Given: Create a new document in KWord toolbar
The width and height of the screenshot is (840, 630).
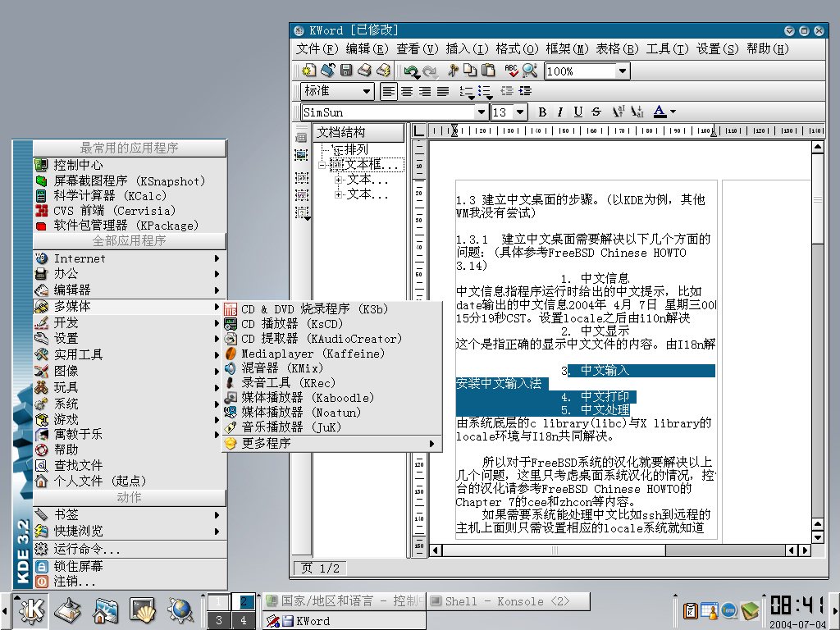Looking at the screenshot, I should coord(308,71).
